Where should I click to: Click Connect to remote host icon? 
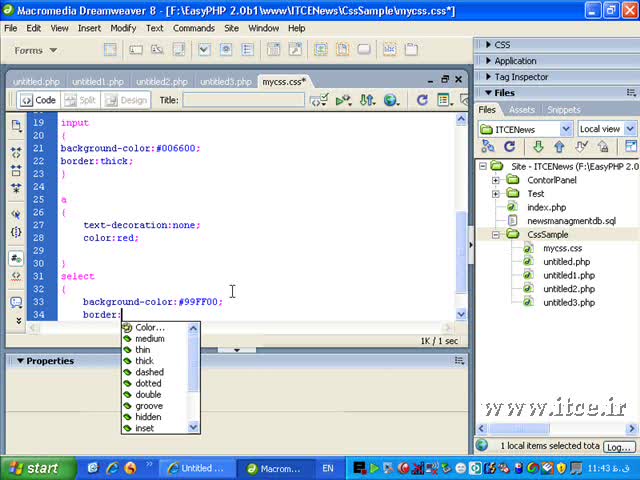[x=488, y=146]
